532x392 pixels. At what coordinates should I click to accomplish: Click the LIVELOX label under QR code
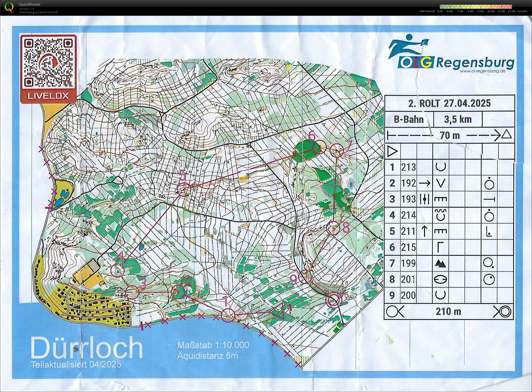pos(48,96)
